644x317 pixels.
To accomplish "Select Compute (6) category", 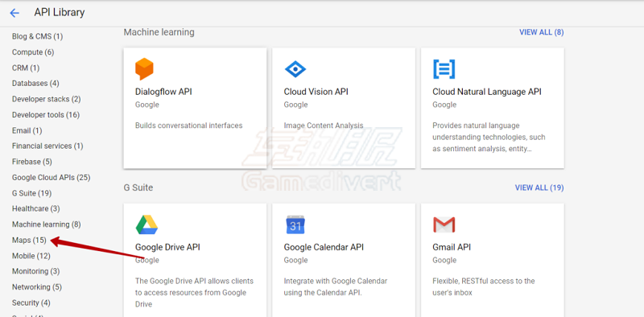I will coord(33,52).
